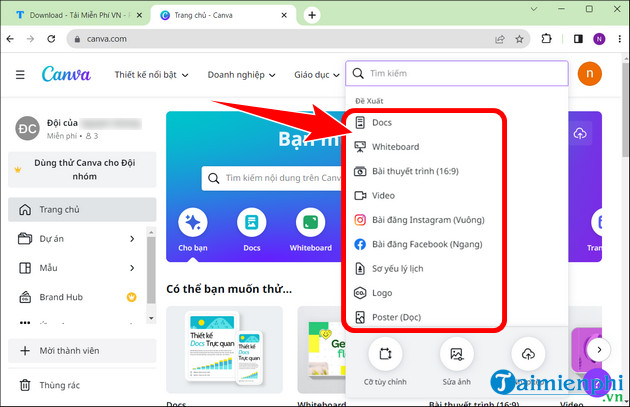Click the upload cloud icon on banner
630x407 pixels.
(580, 133)
